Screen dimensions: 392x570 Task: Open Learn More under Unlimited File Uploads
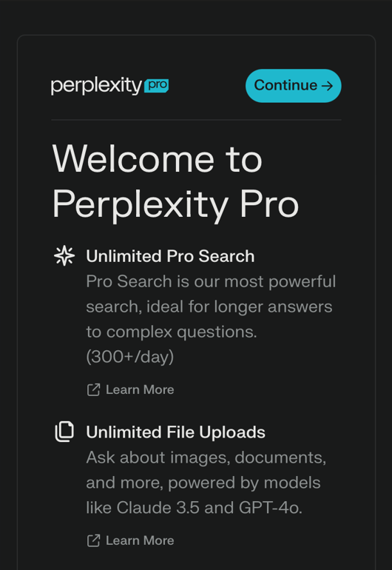(x=140, y=540)
